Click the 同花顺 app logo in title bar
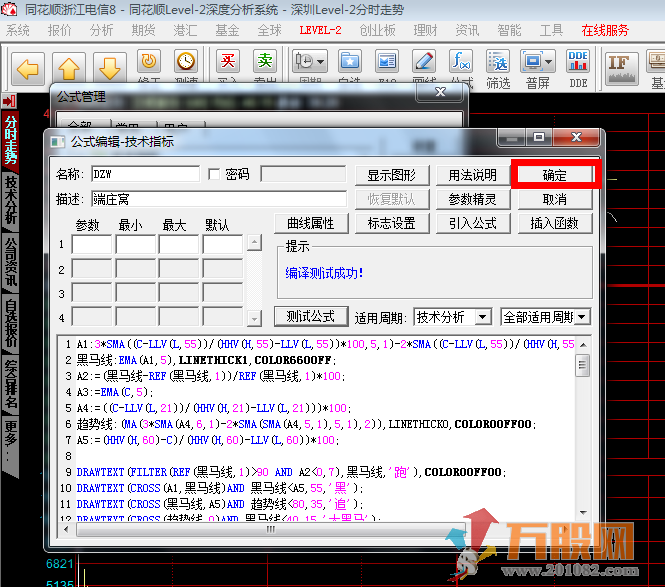 [x=9, y=9]
